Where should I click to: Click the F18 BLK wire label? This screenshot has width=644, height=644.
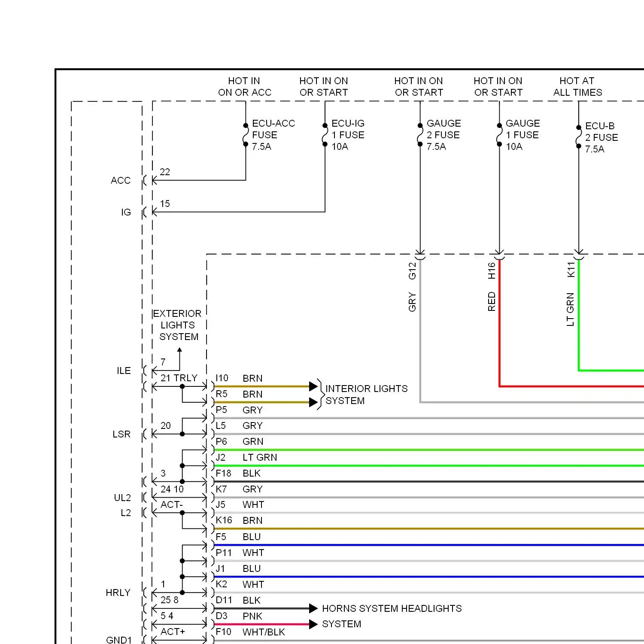pyautogui.click(x=238, y=473)
